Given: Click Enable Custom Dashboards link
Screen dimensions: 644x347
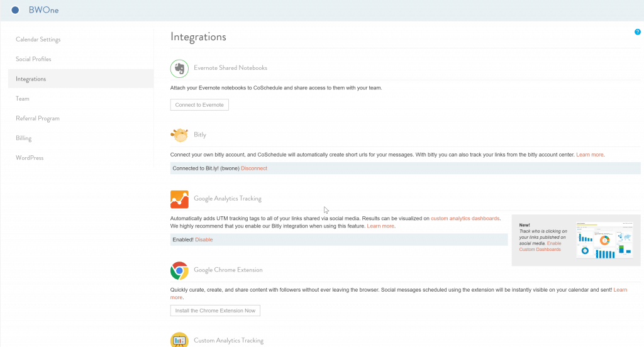Looking at the screenshot, I should 541,246.
